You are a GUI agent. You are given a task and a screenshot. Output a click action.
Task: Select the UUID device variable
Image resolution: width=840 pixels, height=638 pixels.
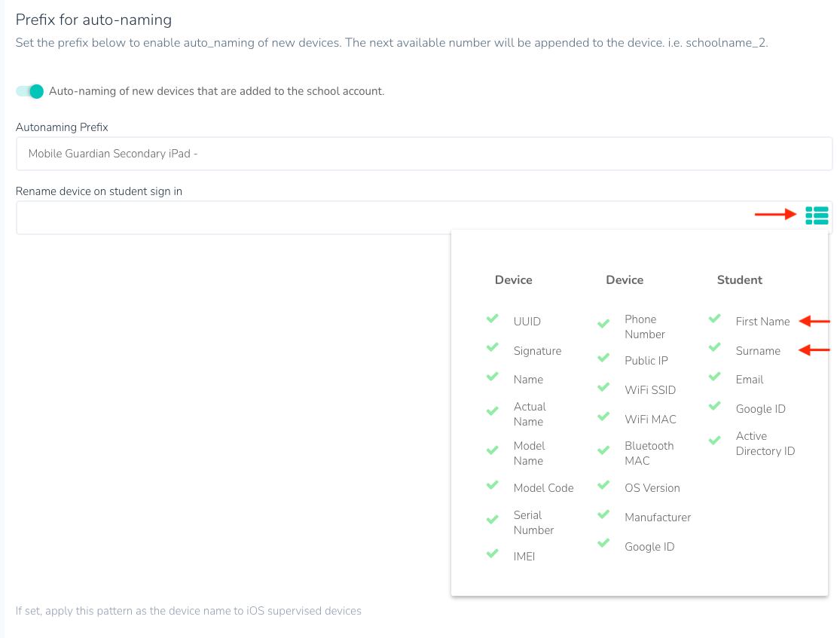tap(527, 322)
